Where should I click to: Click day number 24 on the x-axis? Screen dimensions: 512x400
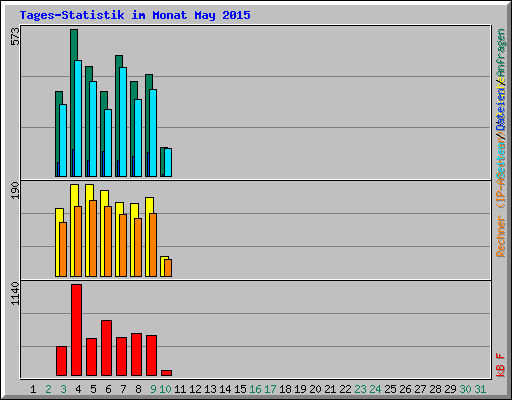point(375,389)
